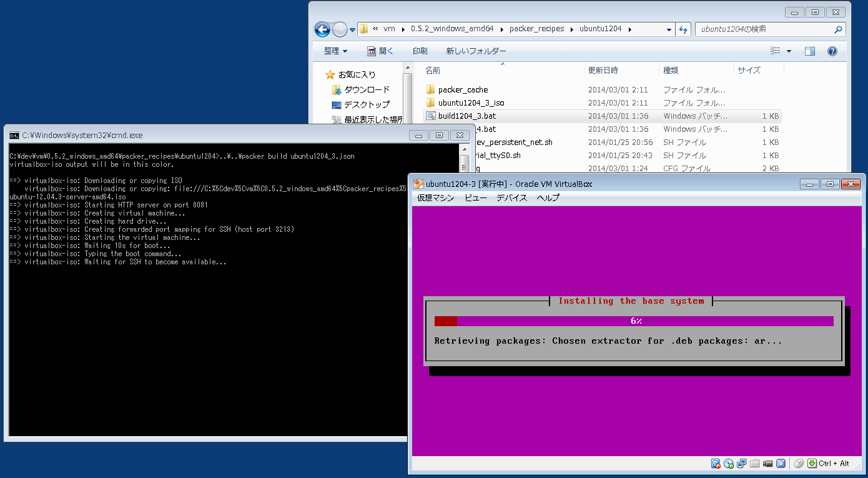
Task: Open the view options dropdown arrow
Action: [x=789, y=51]
